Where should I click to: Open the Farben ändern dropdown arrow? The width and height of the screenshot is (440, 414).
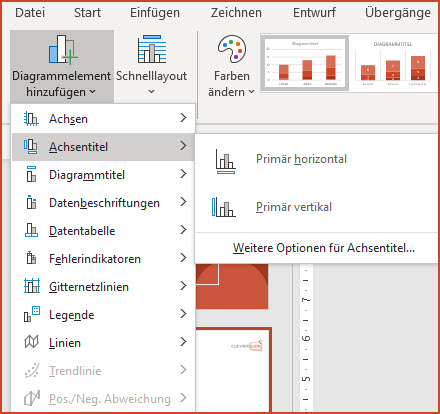click(252, 92)
